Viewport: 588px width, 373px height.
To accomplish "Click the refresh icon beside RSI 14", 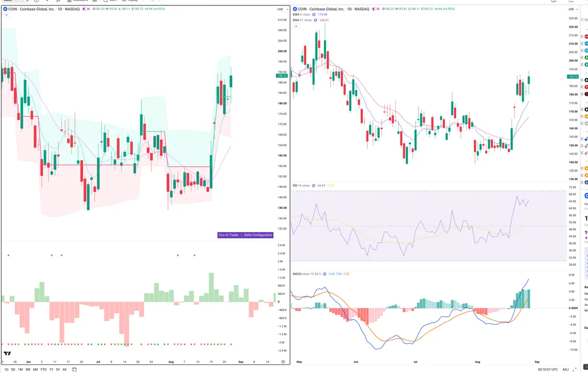I will click(314, 186).
